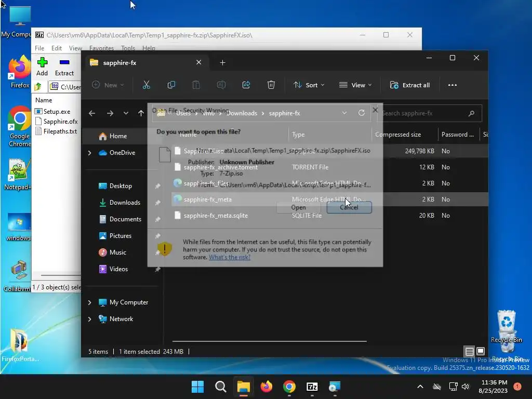
Task: Open Videos in the navigation pane
Action: (118, 269)
